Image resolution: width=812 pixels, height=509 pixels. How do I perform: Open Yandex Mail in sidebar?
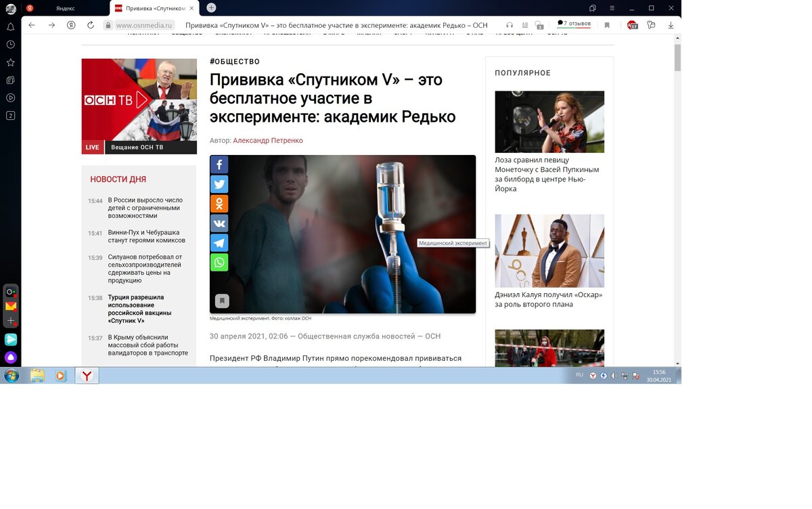[x=11, y=306]
